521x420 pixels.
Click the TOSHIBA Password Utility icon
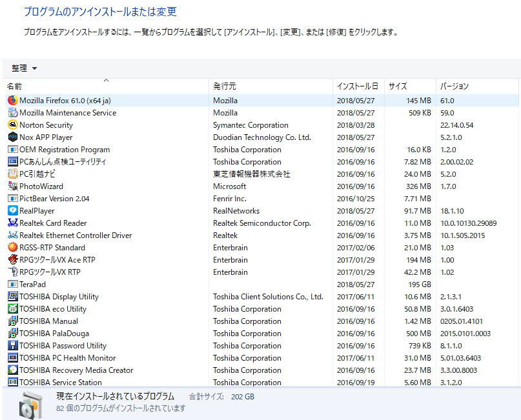click(x=12, y=346)
